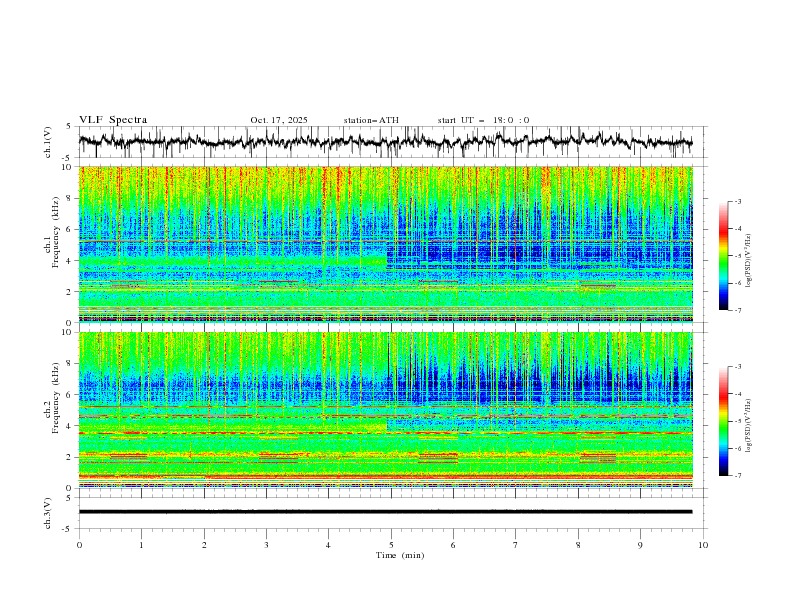Screen dimensions: 792x612
Task: Click the "0" tick on the time axis
Action: (79, 545)
